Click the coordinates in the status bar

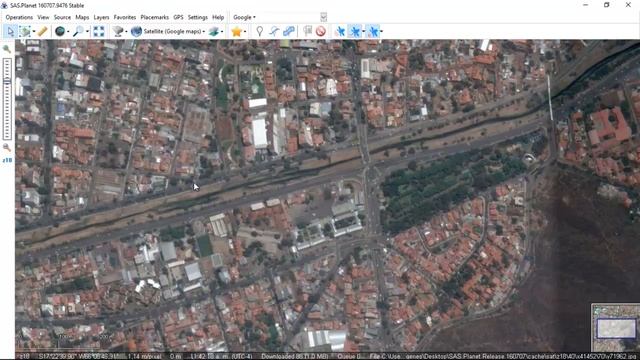pyautogui.click(x=79, y=356)
